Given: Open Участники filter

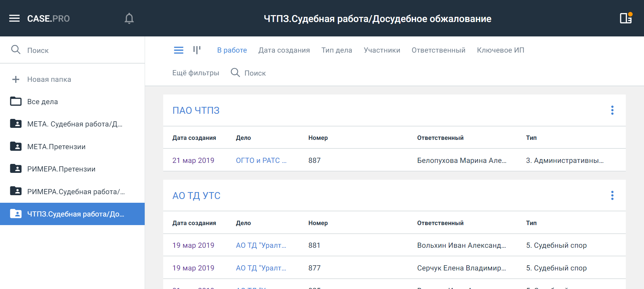Looking at the screenshot, I should point(382,50).
